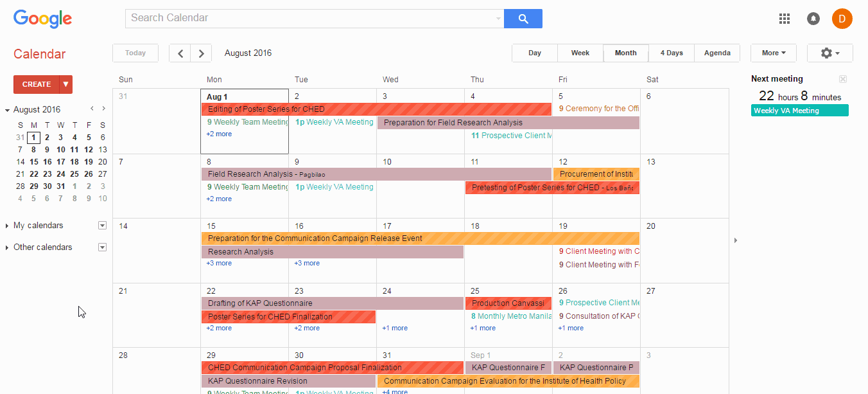This screenshot has height=394, width=868.
Task: Go to previous month with left chevron
Action: tap(180, 53)
